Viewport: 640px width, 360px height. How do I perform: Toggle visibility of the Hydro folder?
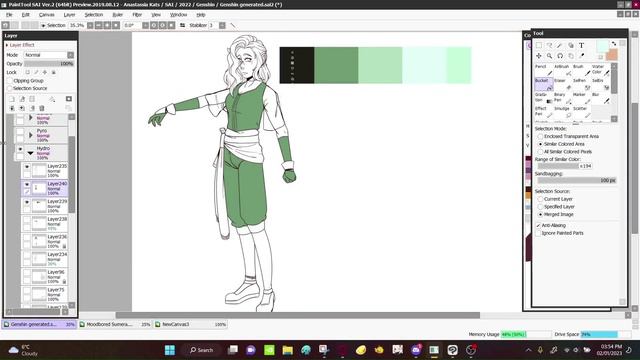pos(20,149)
